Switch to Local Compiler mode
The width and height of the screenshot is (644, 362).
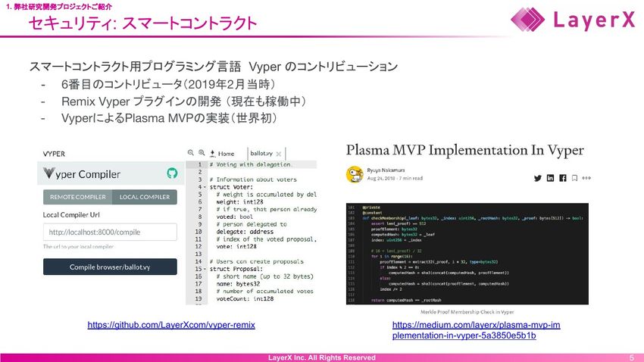tap(144, 197)
